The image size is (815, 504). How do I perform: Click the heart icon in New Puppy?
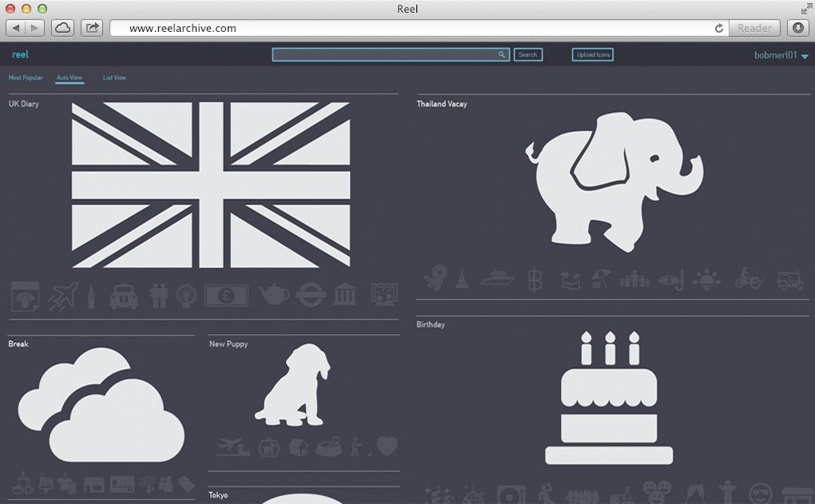pyautogui.click(x=388, y=446)
